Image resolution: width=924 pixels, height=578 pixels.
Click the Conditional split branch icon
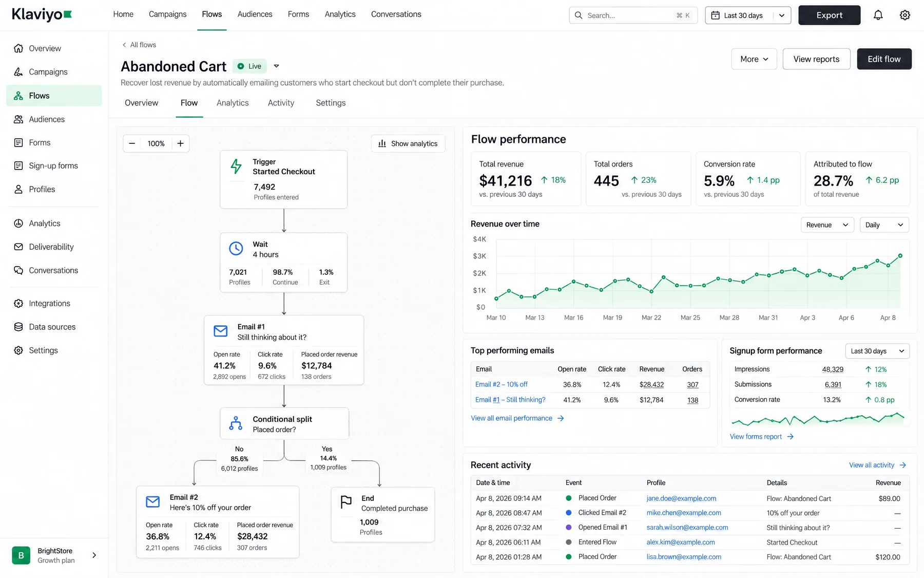coord(236,423)
